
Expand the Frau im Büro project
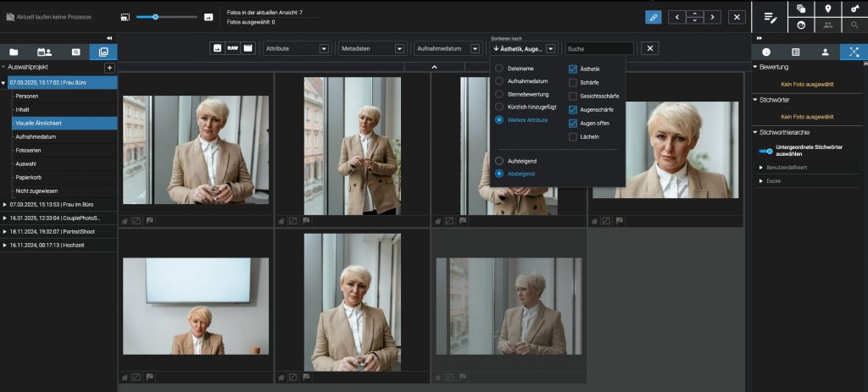pyautogui.click(x=5, y=205)
